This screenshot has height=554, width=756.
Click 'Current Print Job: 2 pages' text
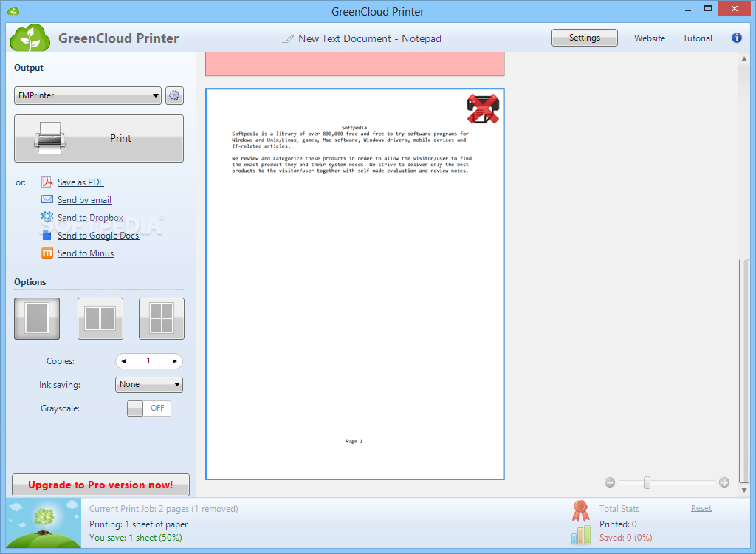(x=163, y=509)
